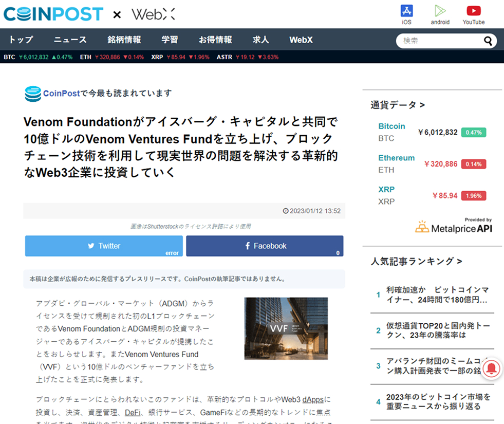Open the Ethereum currency link

(396, 158)
